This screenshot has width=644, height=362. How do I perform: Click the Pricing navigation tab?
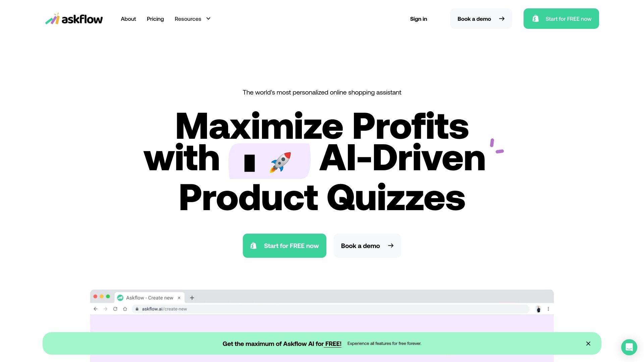coord(155,18)
